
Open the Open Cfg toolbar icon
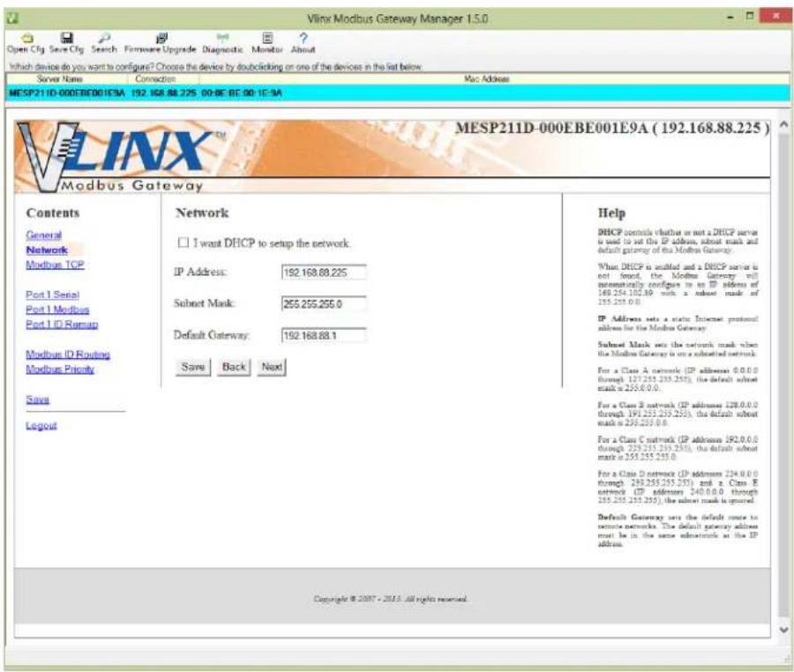coord(26,43)
